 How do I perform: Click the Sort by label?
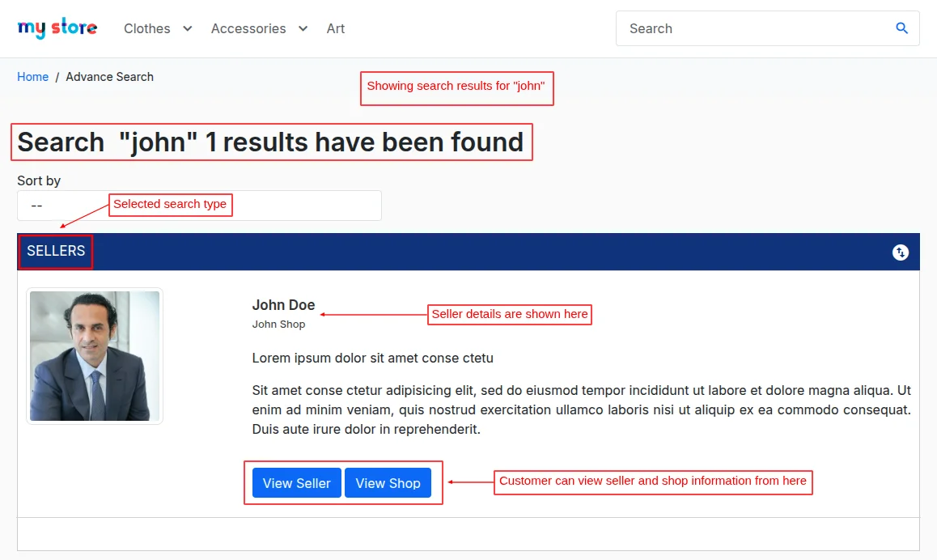[x=39, y=180]
